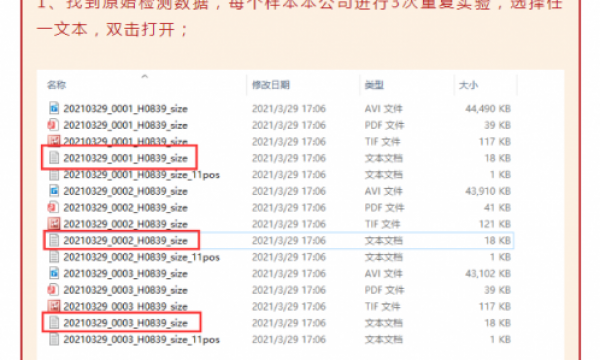Click the PDF 文件 type of the 0002 file
This screenshot has height=360, width=600.
pyautogui.click(x=384, y=207)
